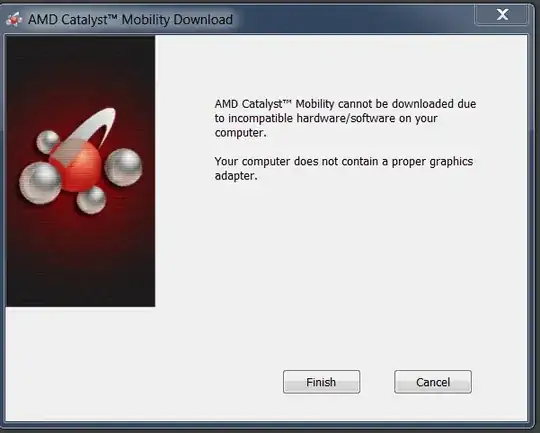The height and width of the screenshot is (433, 540).
Task: Click the large silver sphere left of red sphere
Action: pos(40,183)
